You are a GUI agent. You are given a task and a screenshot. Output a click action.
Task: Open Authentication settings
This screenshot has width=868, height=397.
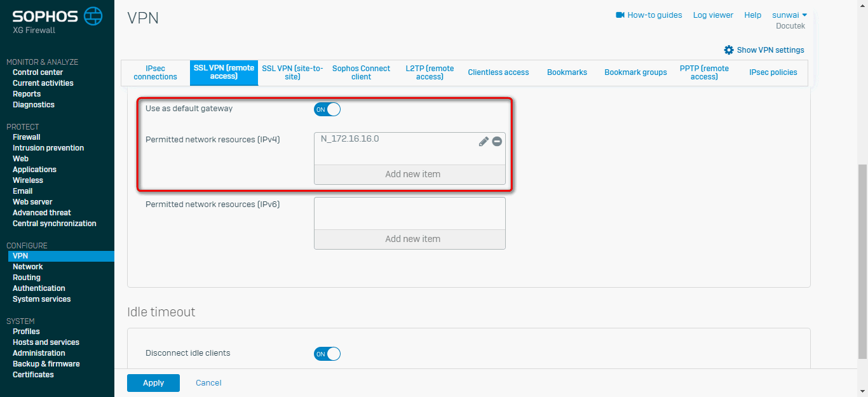(x=39, y=288)
